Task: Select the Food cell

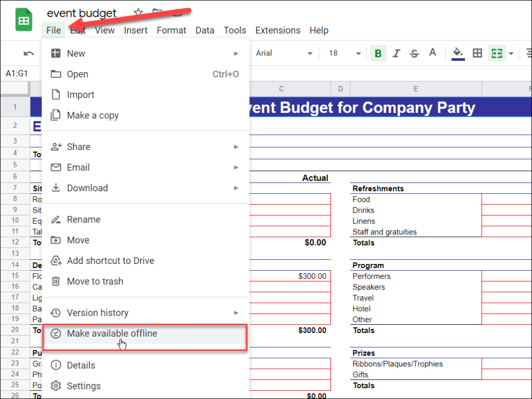Action: 416,199
